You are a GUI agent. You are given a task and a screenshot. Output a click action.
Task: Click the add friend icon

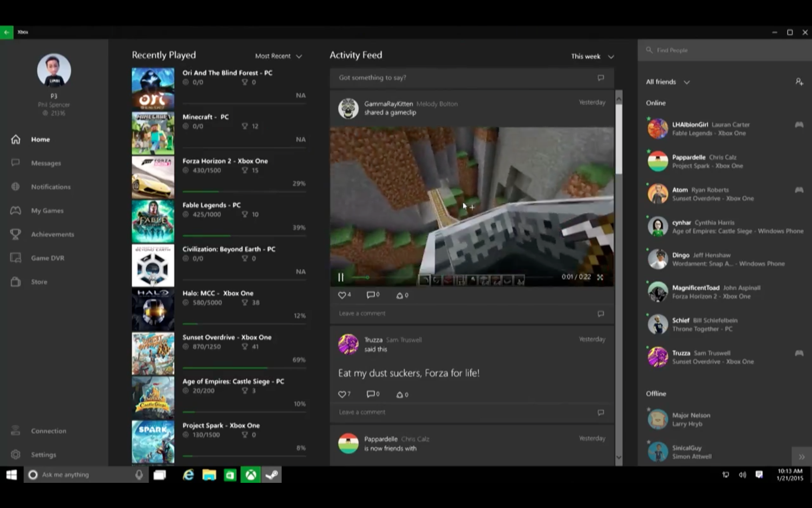[799, 82]
